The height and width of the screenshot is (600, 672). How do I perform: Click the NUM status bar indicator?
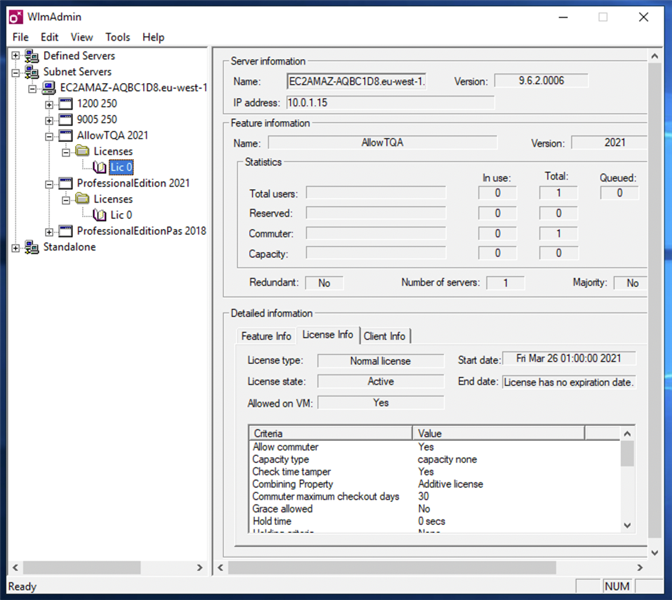coord(617,586)
